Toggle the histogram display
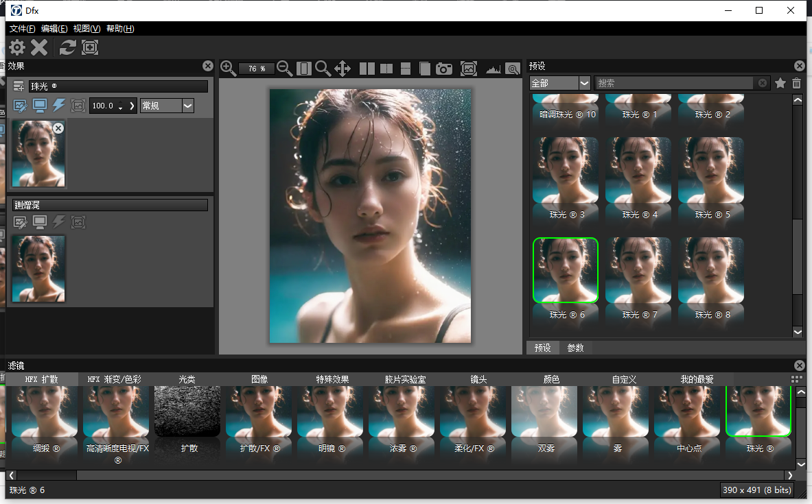The image size is (812, 504). (493, 69)
